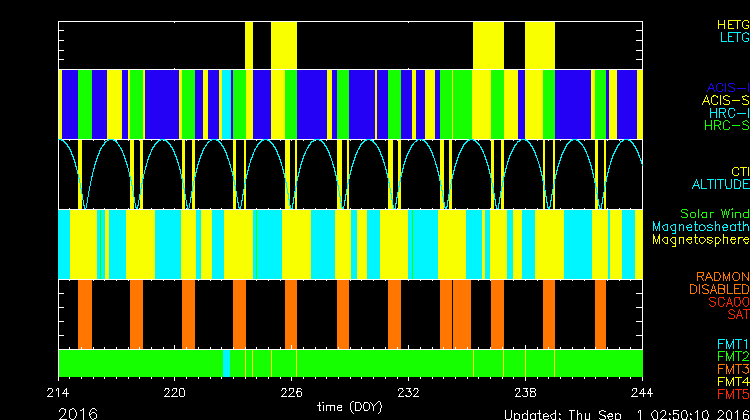Click the 226 tick on time axis
750x420 pixels.
292,393
